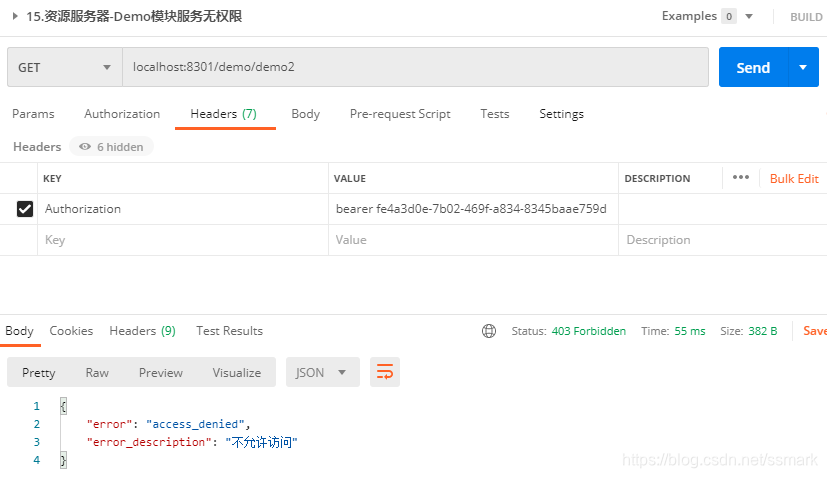Click the network globe icon
The image size is (827, 478).
pyautogui.click(x=489, y=331)
